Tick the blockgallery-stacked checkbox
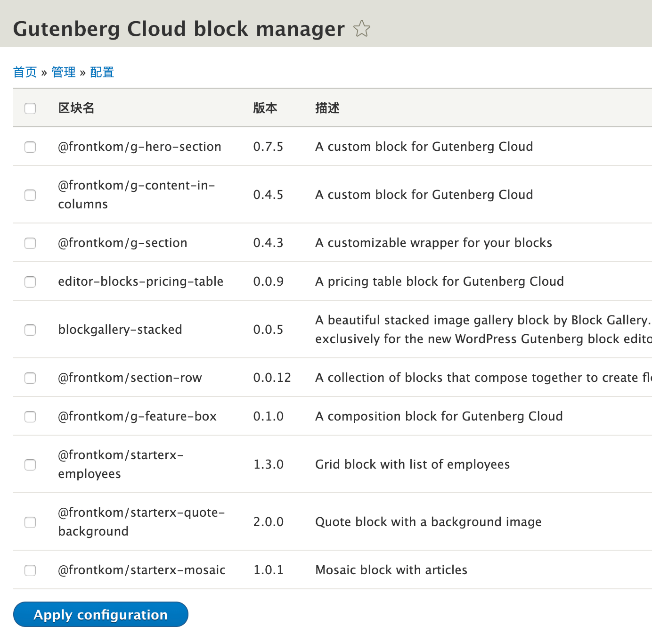Image resolution: width=652 pixels, height=644 pixels. [30, 330]
